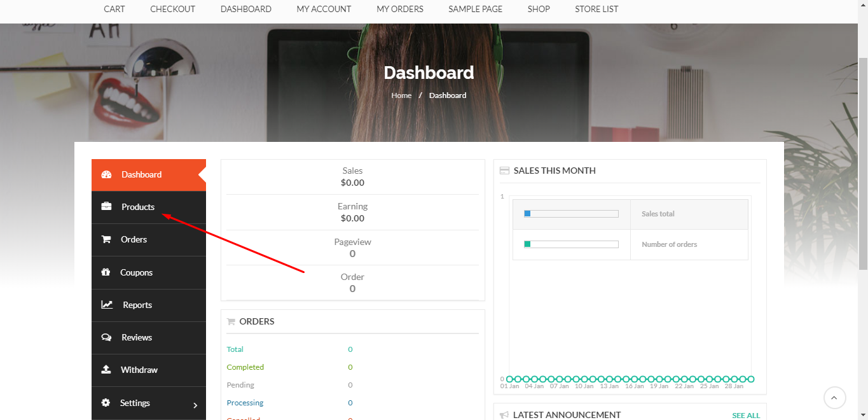Click the Number of orders legend label
This screenshot has height=420, width=868.
[x=670, y=244]
